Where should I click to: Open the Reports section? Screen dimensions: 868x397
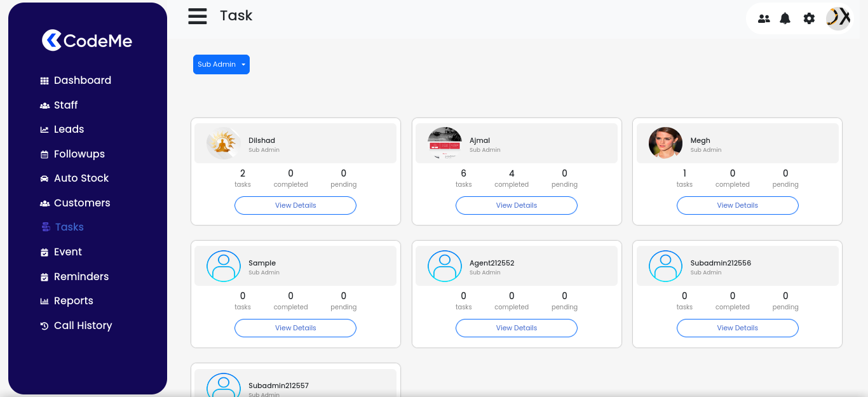pos(74,300)
